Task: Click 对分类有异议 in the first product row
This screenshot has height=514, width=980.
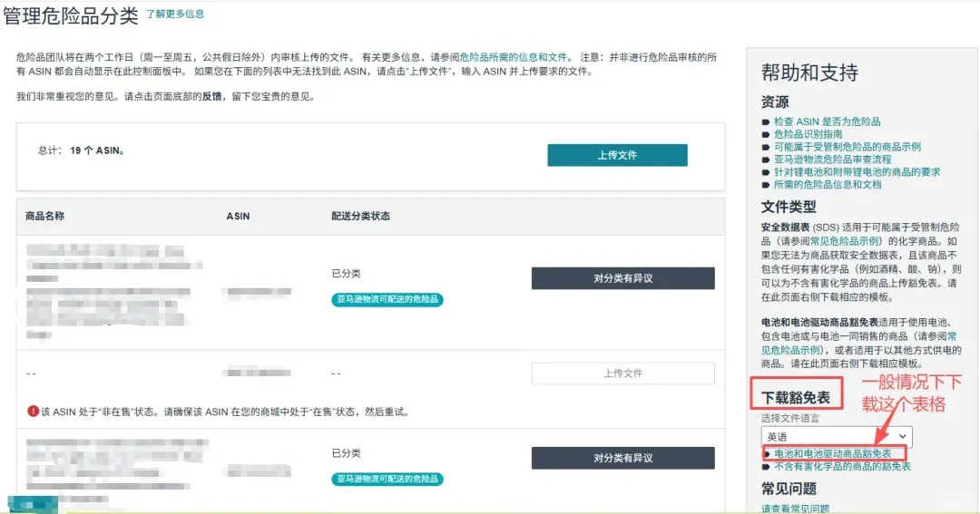Action: pyautogui.click(x=623, y=278)
